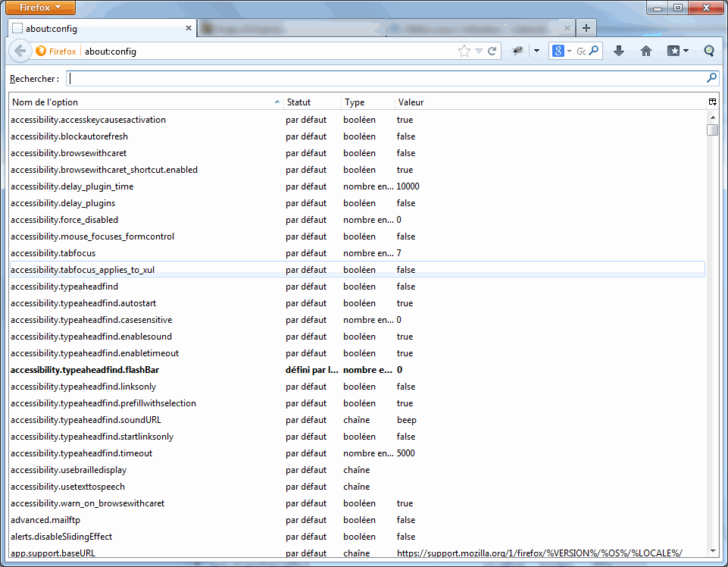This screenshot has width=728, height=567.
Task: Sort by the Statut column header
Action: (x=312, y=102)
